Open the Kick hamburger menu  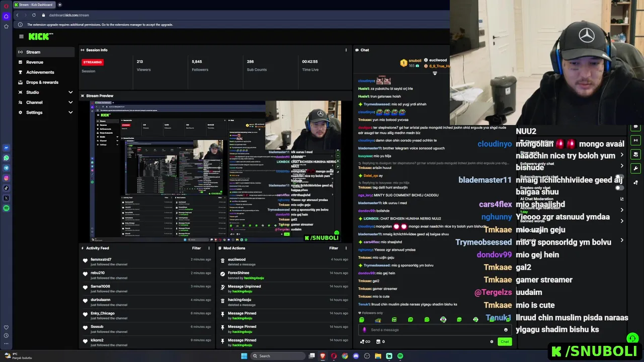21,36
